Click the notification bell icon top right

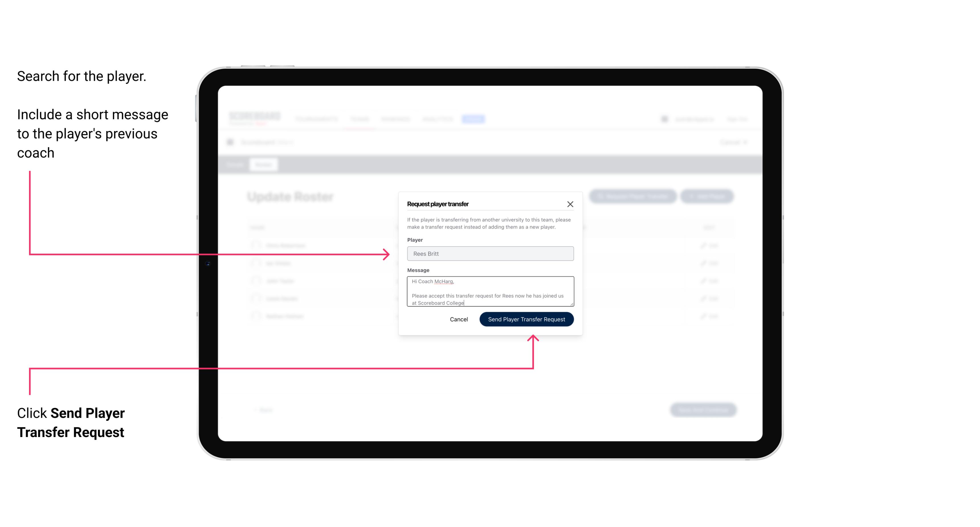[x=664, y=118]
